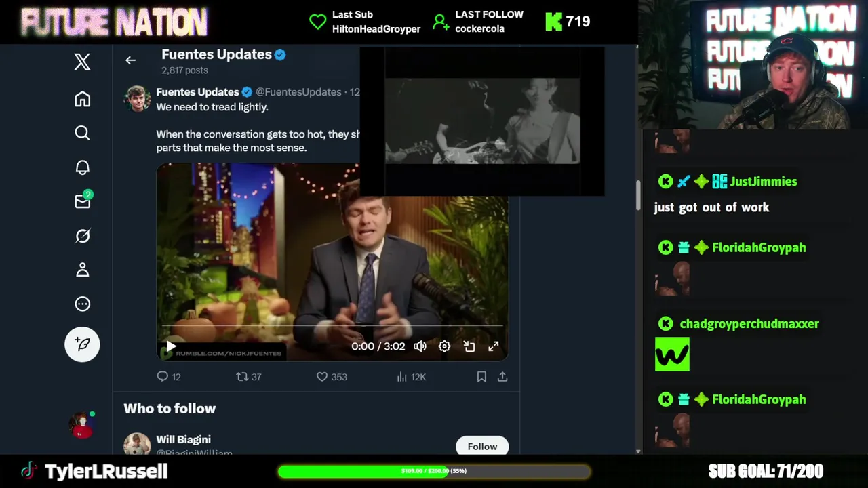Screen dimensions: 868x488
Task: Seek on the video progress bar
Action: [332, 326]
